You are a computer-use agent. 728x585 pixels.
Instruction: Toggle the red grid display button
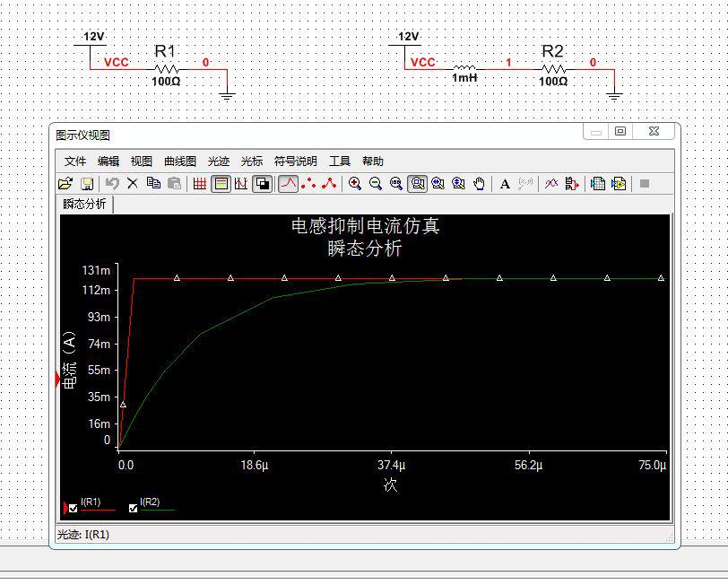tap(199, 183)
